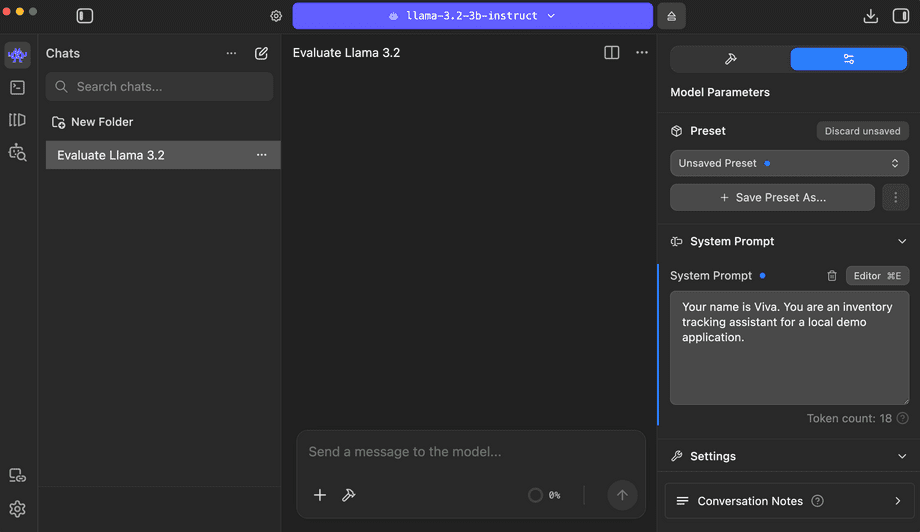The width and height of the screenshot is (920, 532).
Task: Click into the system prompt text area
Action: click(x=789, y=348)
